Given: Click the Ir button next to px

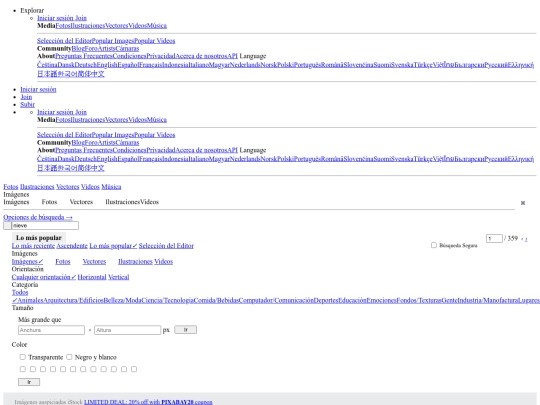Looking at the screenshot, I should tap(186, 330).
